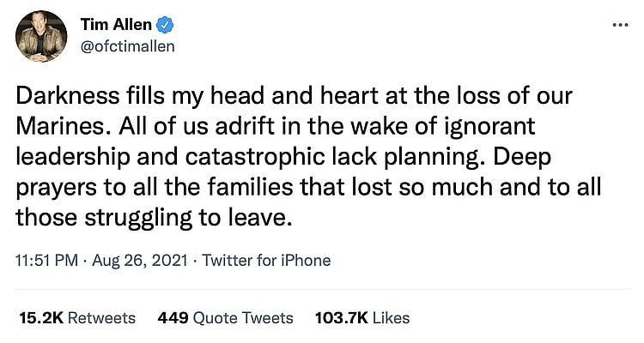Open the tweet's more options ellipsis

coord(620,25)
